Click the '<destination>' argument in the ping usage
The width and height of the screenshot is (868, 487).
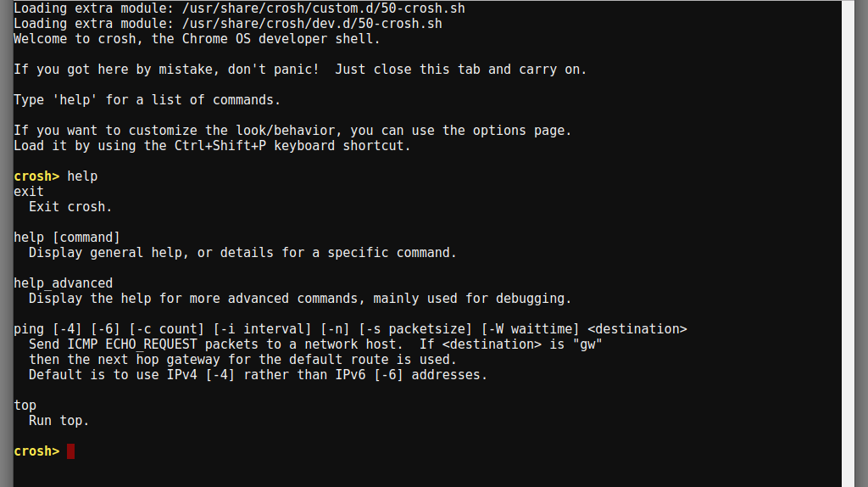coord(637,329)
